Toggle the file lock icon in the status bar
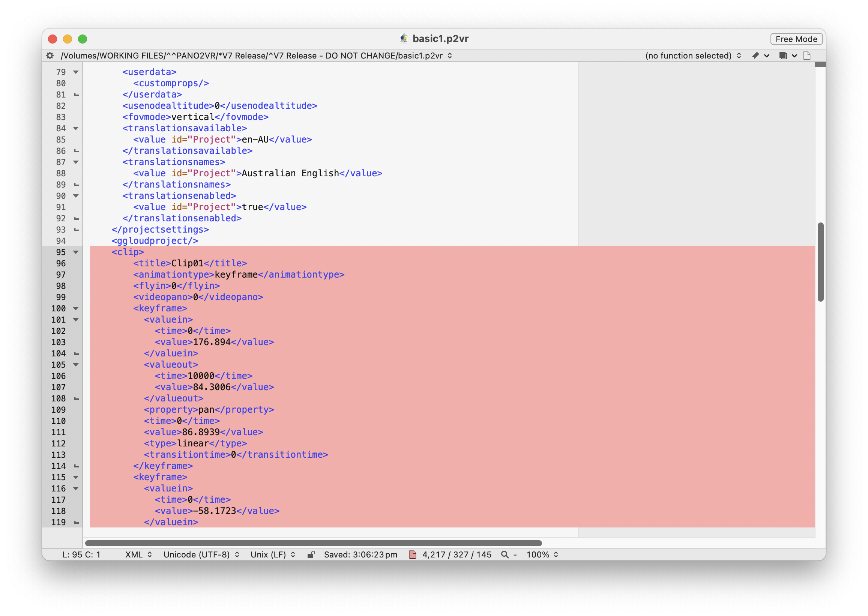Image resolution: width=868 pixels, height=616 pixels. coord(311,555)
